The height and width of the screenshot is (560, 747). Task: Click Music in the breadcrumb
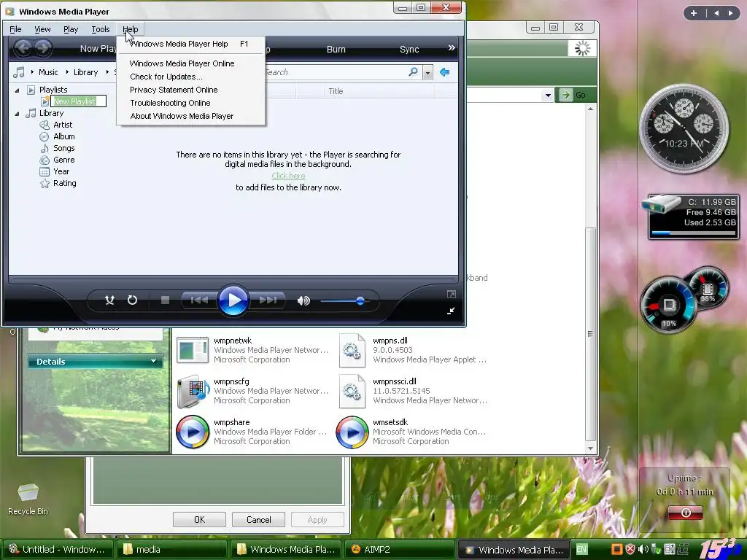(48, 72)
